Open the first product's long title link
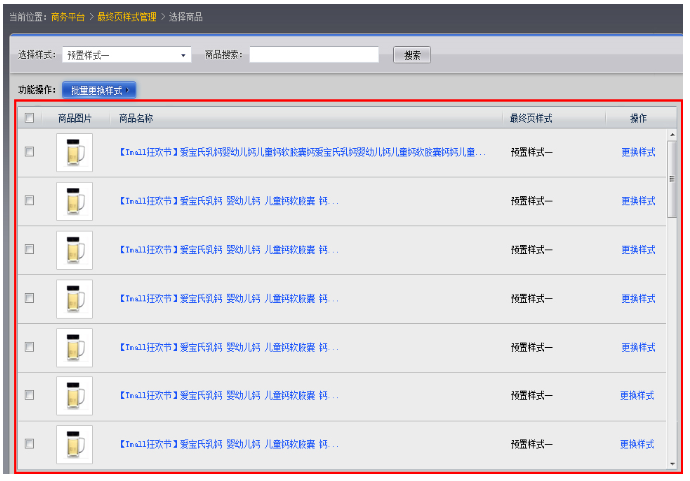Screen dimensions: 690x481 [302, 152]
